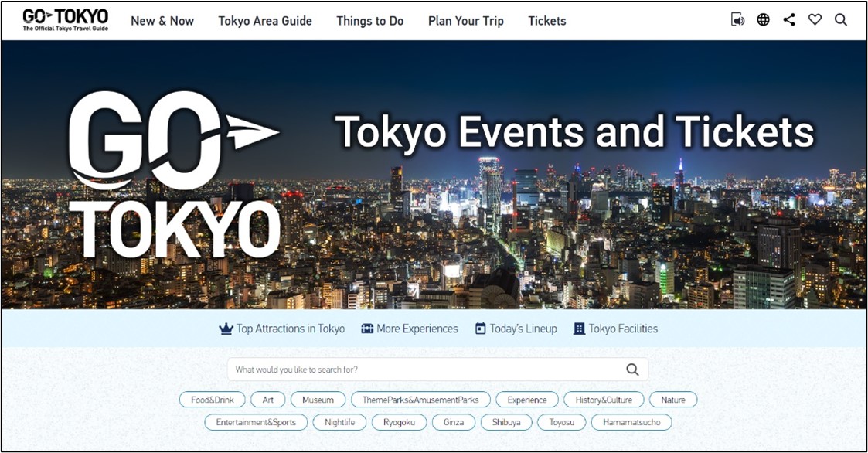The height and width of the screenshot is (453, 868).
Task: Expand the Plan Your Trip menu
Action: (x=465, y=21)
